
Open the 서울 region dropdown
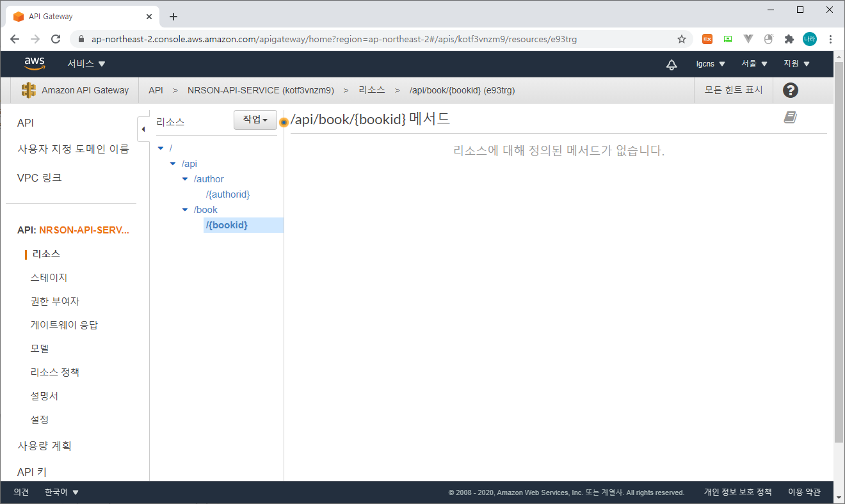tap(754, 64)
